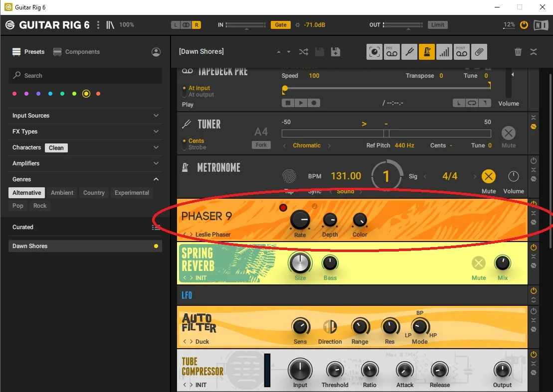
Task: Toggle the highlighted Metronome toolbar icon
Action: tap(427, 52)
